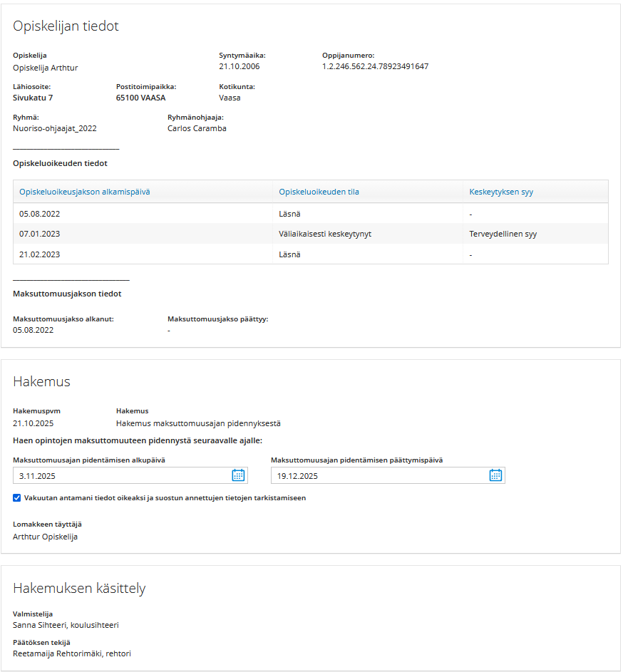
Task: Select the 'Väliaikaisesti keskeytynyt' table row
Action: click(x=325, y=234)
